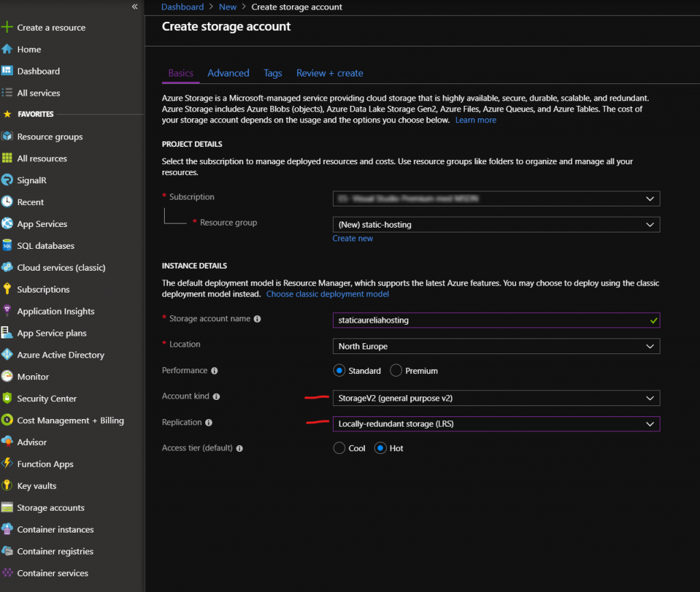The image size is (700, 592).
Task: Switch to the Advanced tab
Action: tap(228, 73)
